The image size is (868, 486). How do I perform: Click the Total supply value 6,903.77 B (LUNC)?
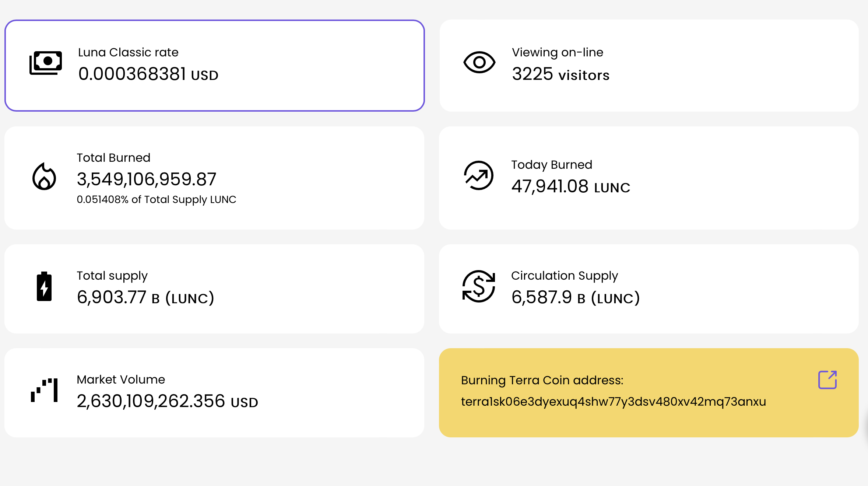145,297
